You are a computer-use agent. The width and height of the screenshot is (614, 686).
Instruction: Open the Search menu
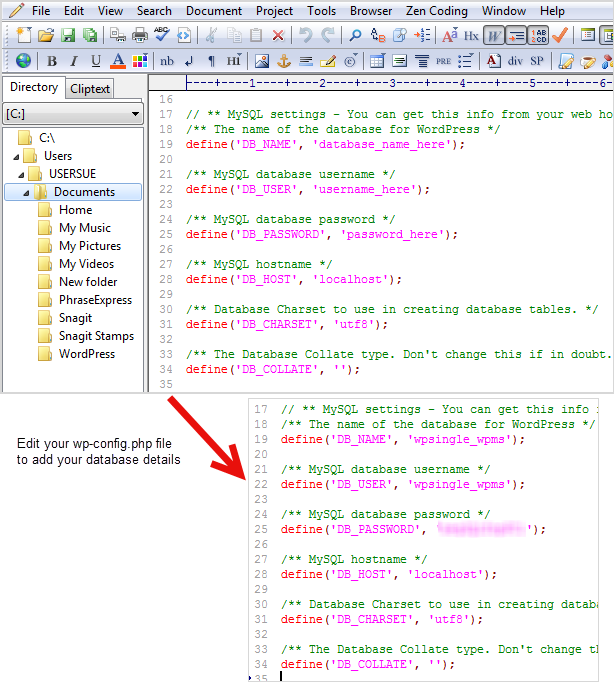pyautogui.click(x=154, y=10)
